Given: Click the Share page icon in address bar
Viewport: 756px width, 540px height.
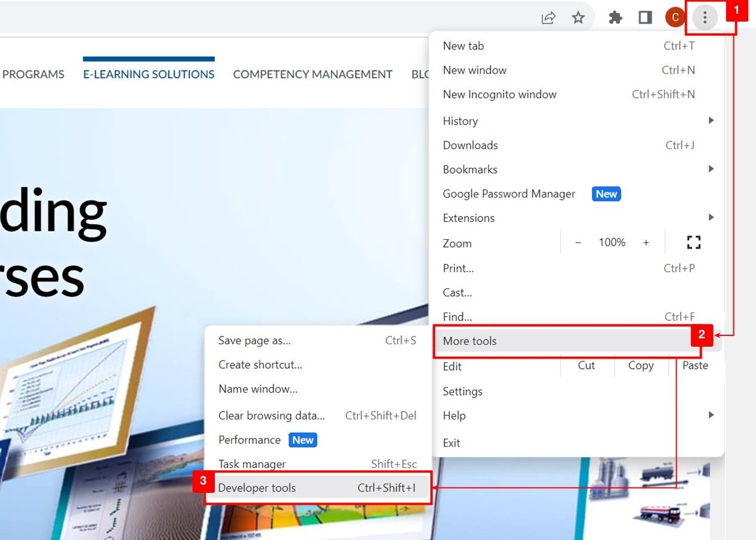Looking at the screenshot, I should click(548, 18).
